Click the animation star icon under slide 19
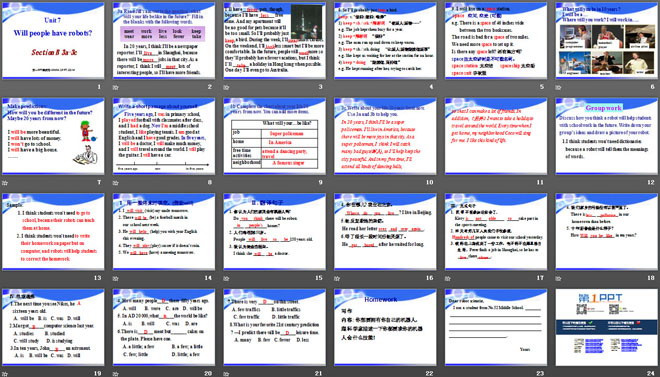 click(x=5, y=373)
